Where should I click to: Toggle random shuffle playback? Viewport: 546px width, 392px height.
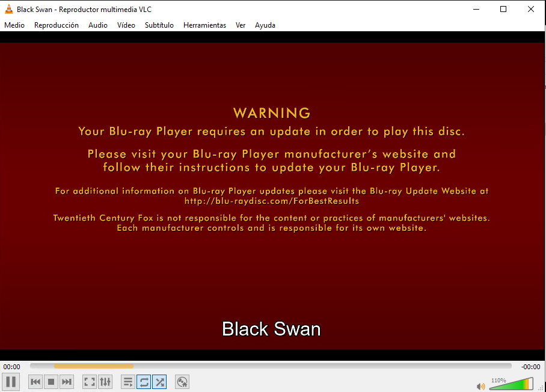coord(159,382)
